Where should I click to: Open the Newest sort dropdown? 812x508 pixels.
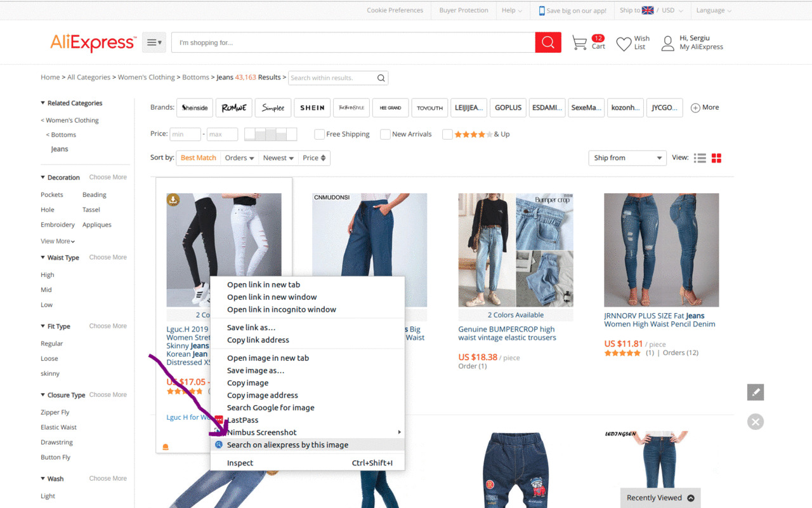point(278,158)
